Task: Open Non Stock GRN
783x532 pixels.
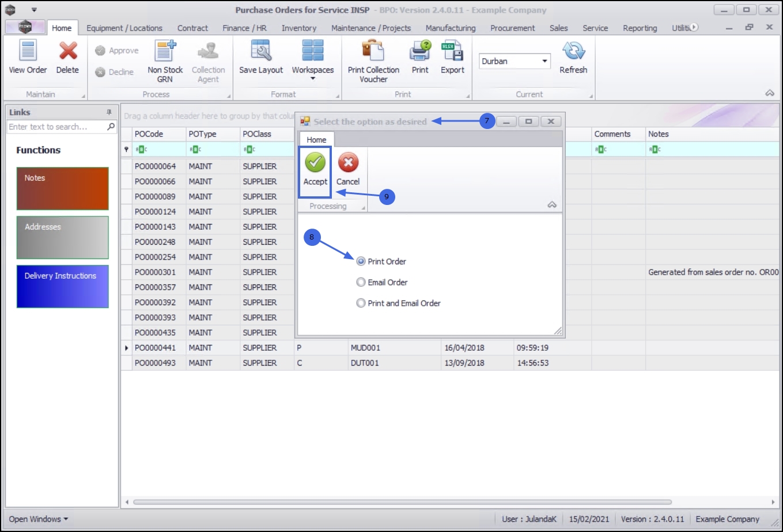Action: coord(165,61)
